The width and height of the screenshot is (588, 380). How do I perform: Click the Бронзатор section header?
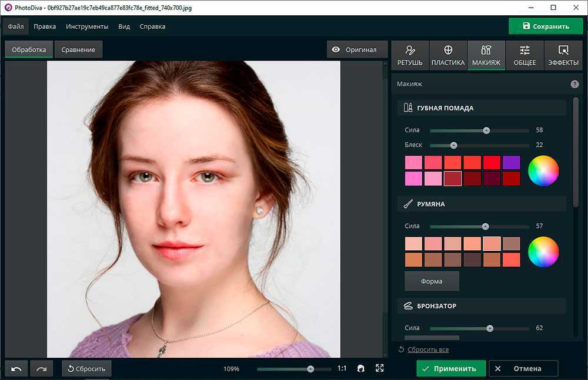coord(482,306)
